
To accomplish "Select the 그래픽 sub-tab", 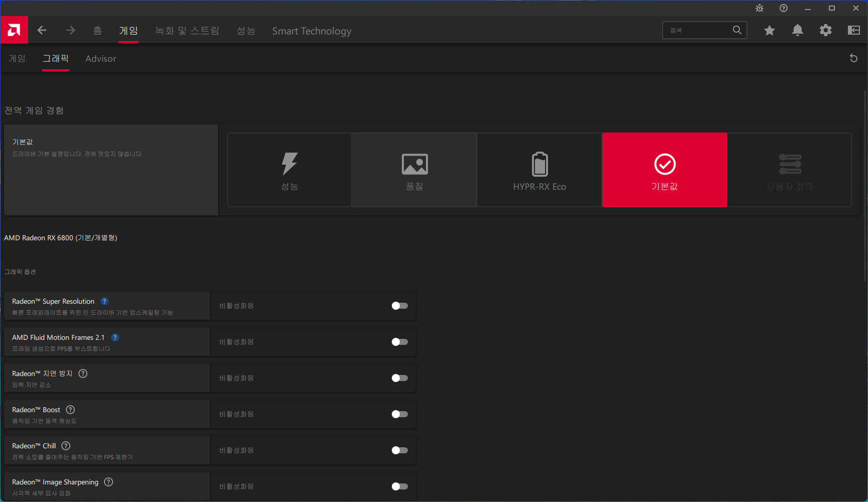I will point(56,59).
